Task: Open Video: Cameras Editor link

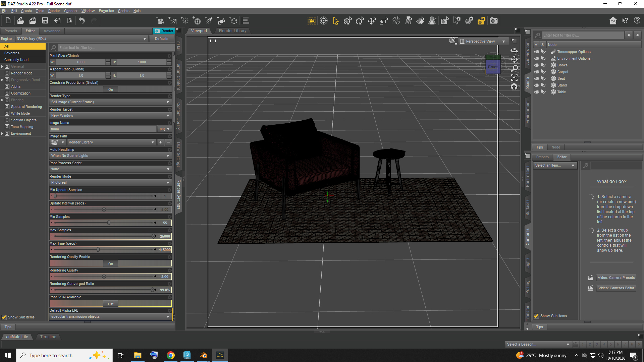Action: click(x=616, y=288)
